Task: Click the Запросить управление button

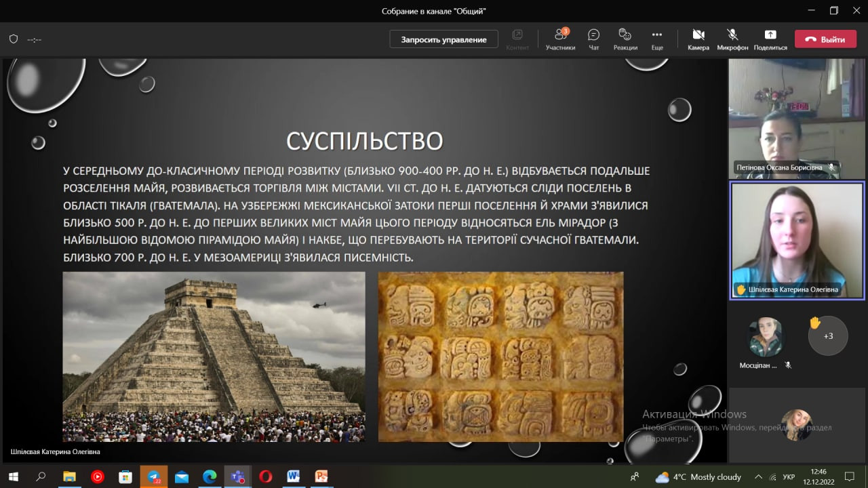Action: tap(443, 39)
